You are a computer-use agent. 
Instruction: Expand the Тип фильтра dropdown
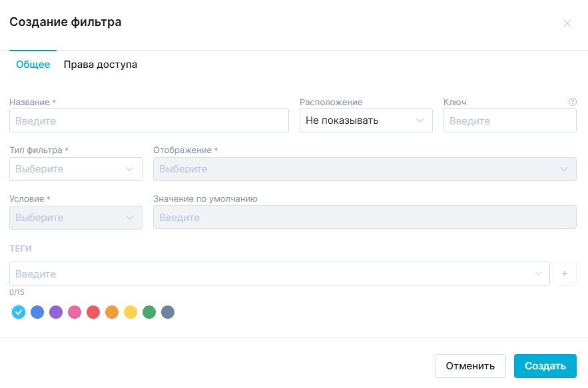tap(76, 169)
